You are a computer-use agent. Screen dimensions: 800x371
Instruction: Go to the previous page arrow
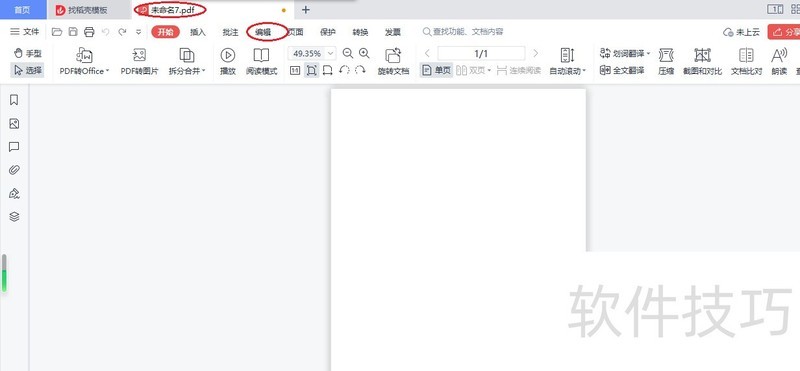point(428,53)
